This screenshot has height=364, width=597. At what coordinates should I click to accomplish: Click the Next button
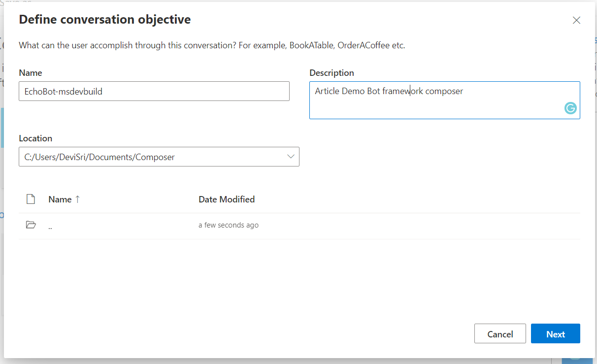(556, 333)
